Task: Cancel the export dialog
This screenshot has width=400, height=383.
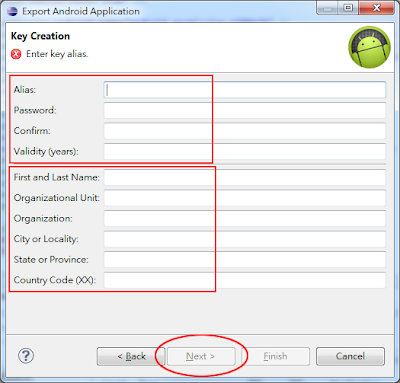Action: [x=350, y=356]
